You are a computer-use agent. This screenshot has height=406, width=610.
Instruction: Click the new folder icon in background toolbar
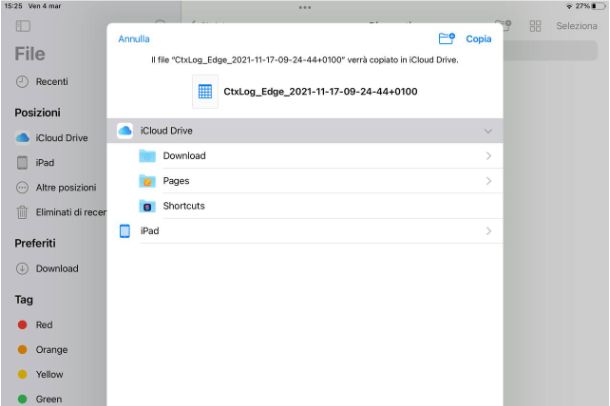(503, 25)
